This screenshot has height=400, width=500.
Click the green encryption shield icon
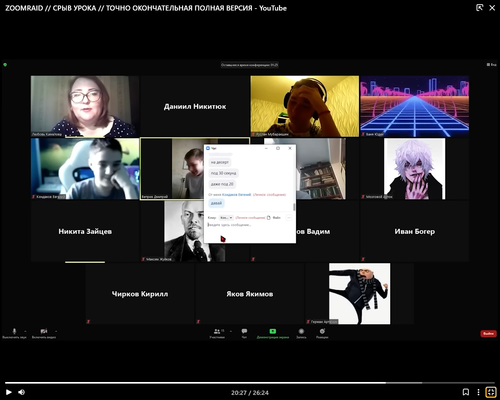tap(5, 65)
